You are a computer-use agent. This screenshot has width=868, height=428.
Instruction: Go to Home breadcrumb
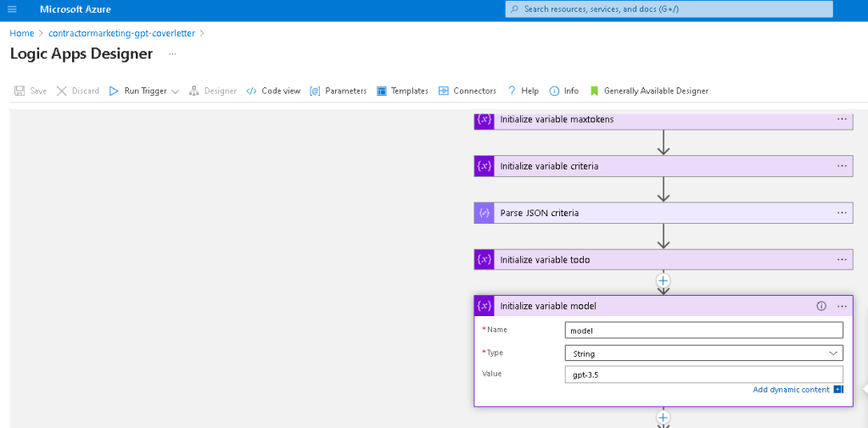[21, 33]
